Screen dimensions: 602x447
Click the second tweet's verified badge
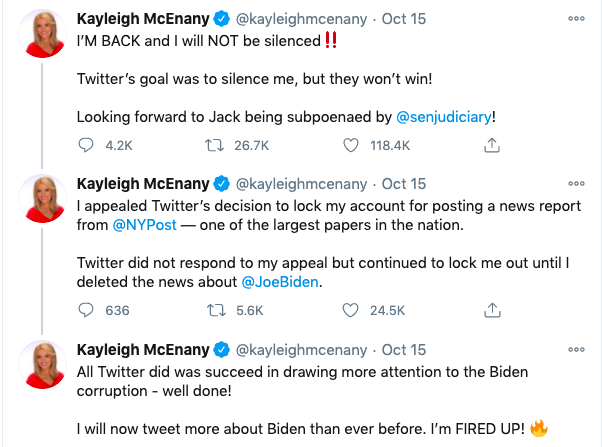click(x=222, y=184)
